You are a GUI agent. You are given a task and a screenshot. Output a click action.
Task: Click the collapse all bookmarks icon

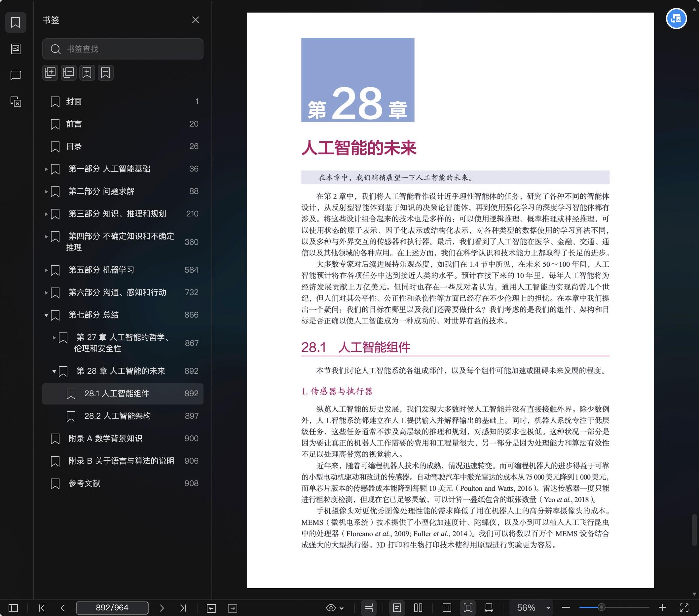point(69,72)
